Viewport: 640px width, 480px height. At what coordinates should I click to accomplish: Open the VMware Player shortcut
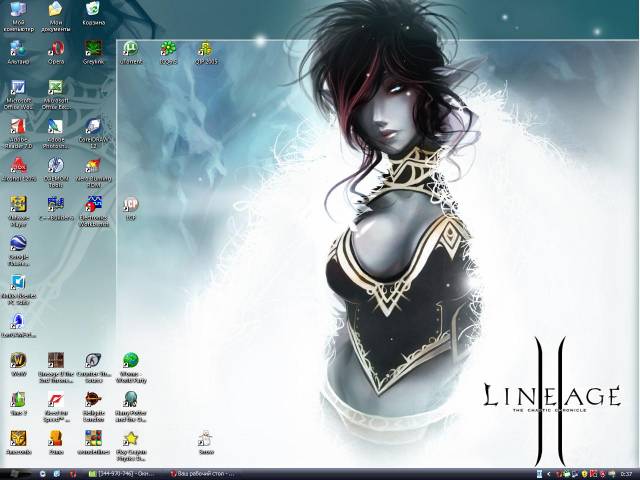click(x=18, y=204)
